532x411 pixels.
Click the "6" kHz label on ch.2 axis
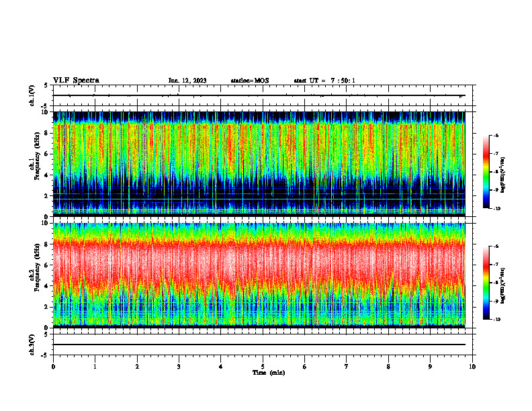pyautogui.click(x=47, y=265)
